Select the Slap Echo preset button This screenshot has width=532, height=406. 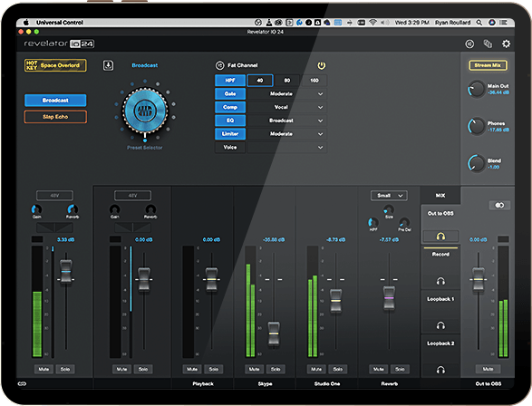(55, 117)
